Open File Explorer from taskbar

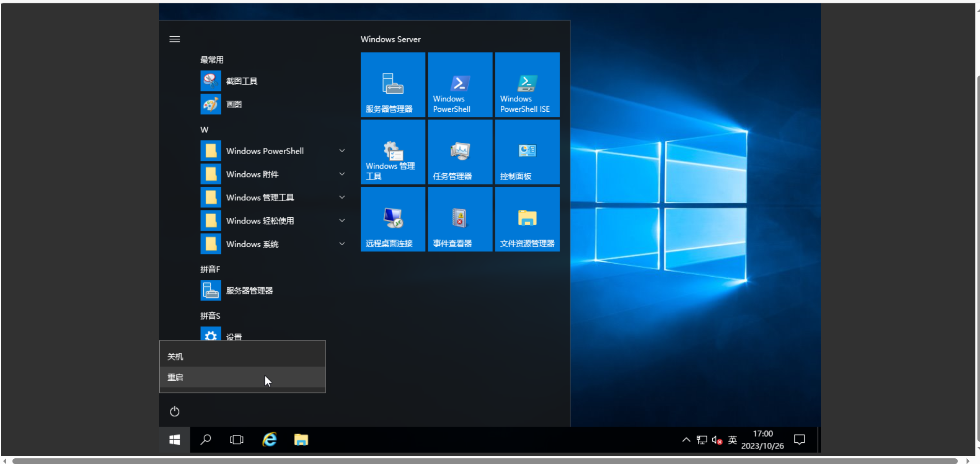coord(301,440)
